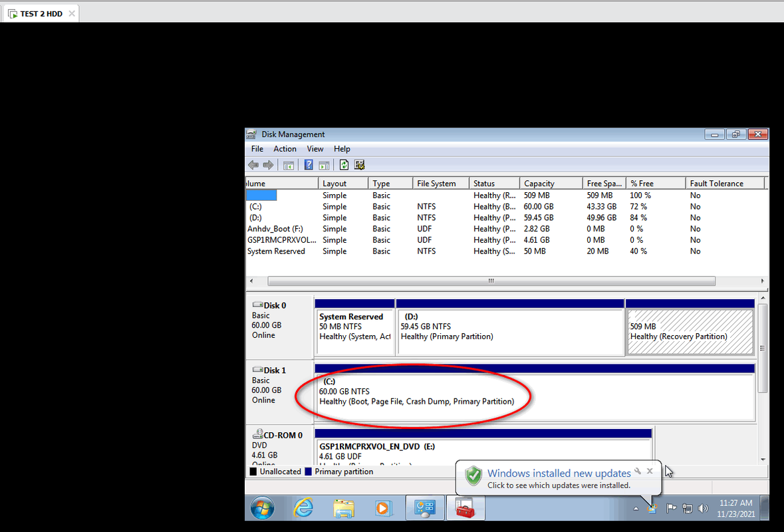This screenshot has height=532, width=784.
Task: Click the Forward arrow in Disk Management toolbar
Action: pyautogui.click(x=269, y=165)
